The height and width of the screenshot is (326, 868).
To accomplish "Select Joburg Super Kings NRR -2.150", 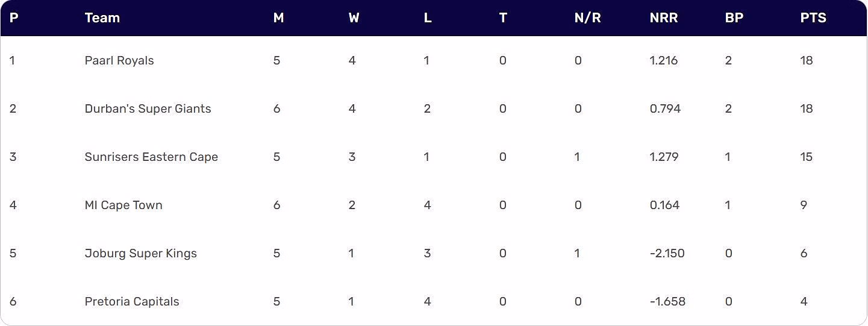I will pyautogui.click(x=667, y=253).
